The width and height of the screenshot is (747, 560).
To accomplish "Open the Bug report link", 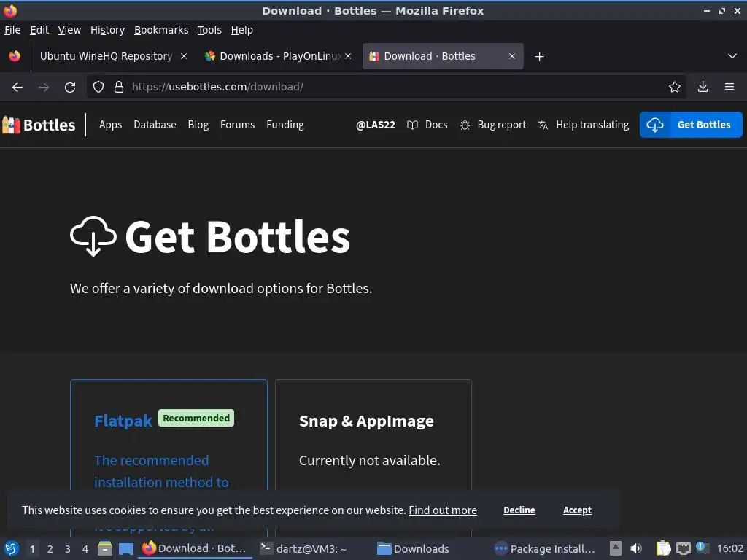I will click(493, 125).
